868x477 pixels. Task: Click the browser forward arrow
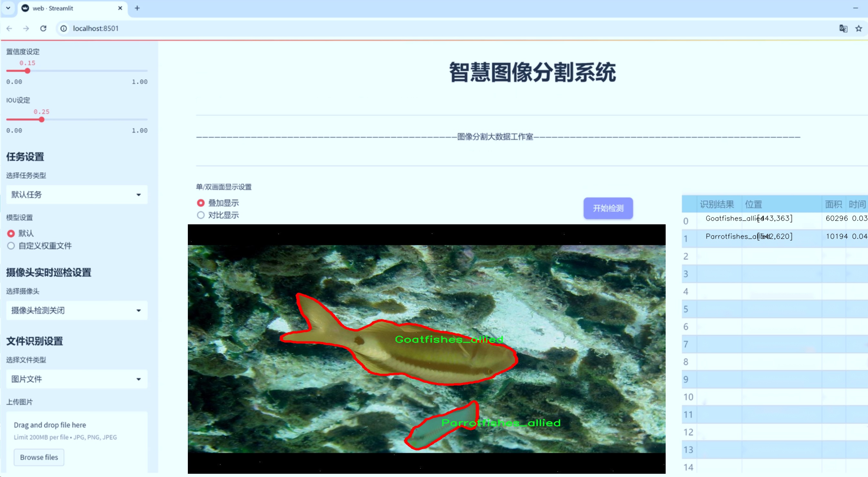[x=26, y=29]
